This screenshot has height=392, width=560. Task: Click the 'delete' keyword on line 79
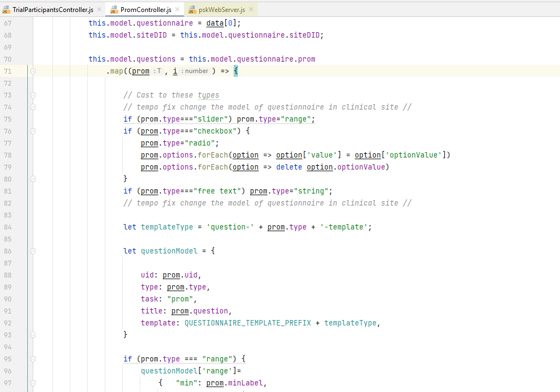[x=289, y=167]
